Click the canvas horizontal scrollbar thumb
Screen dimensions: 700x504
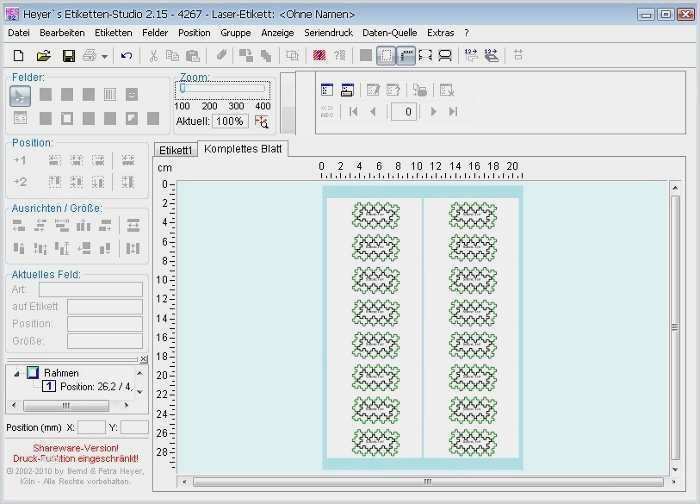[x=428, y=482]
